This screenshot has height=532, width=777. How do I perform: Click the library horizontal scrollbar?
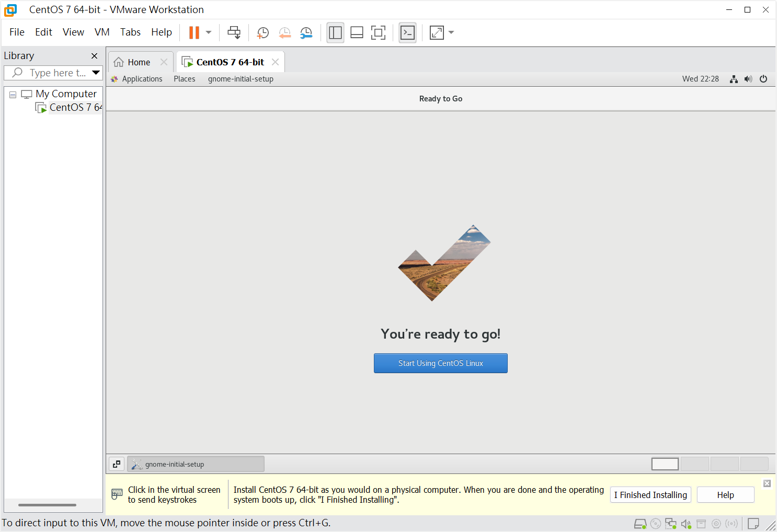coord(47,505)
